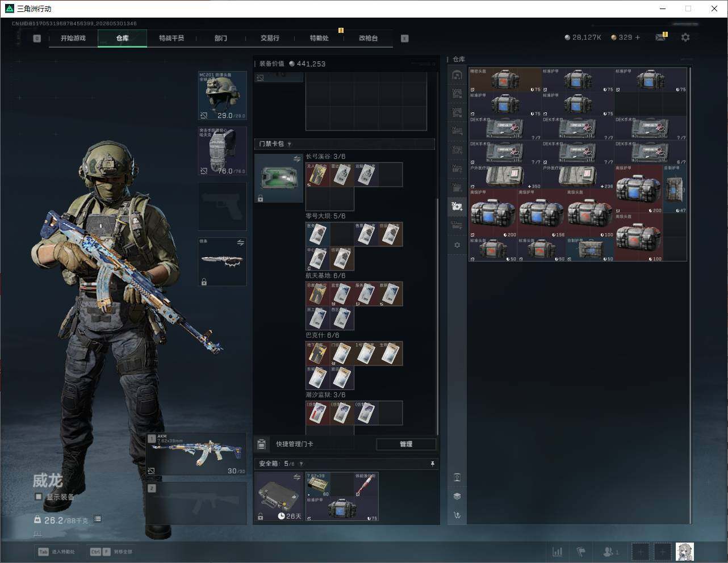Select the 户外医疗 kit showing +350
The width and height of the screenshot is (728, 563).
click(x=505, y=177)
